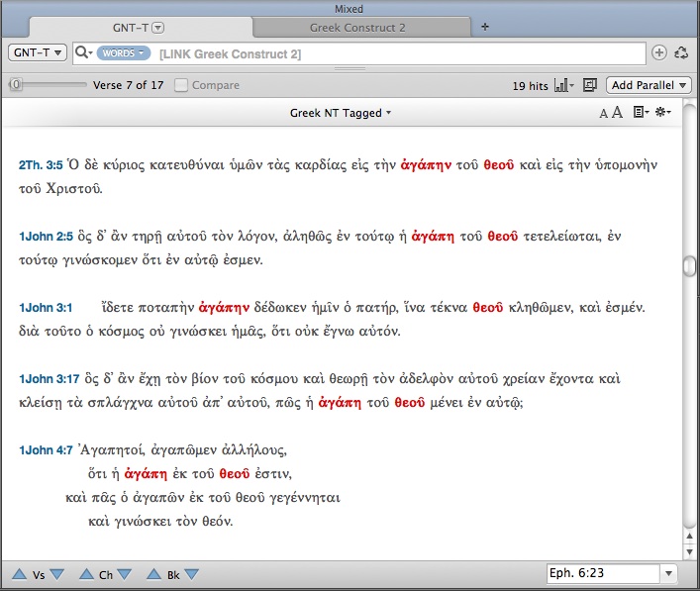The height and width of the screenshot is (591, 700).
Task: Click the verse position slider
Action: coord(47,86)
